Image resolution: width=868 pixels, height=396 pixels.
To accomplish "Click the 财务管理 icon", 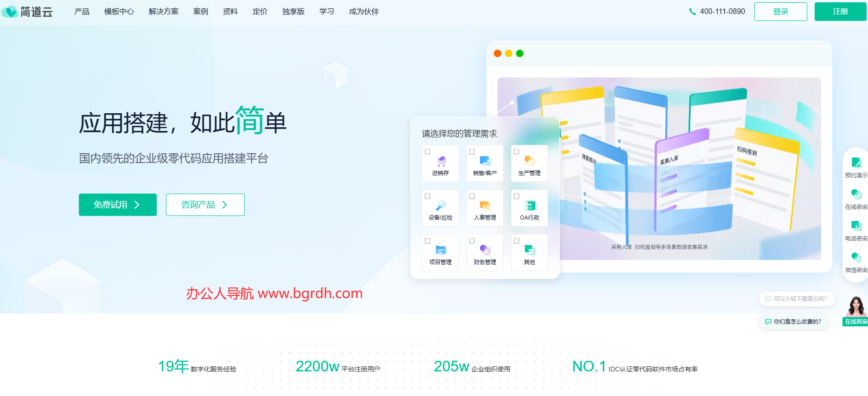I will [485, 250].
